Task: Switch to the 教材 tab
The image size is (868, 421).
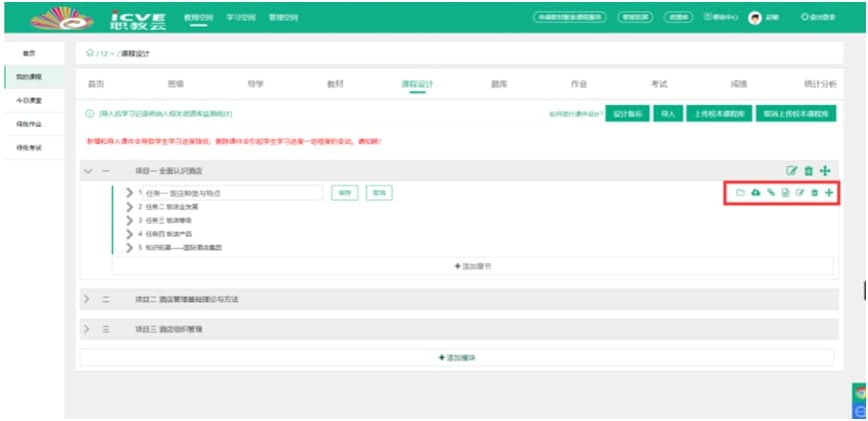Action: tap(335, 84)
